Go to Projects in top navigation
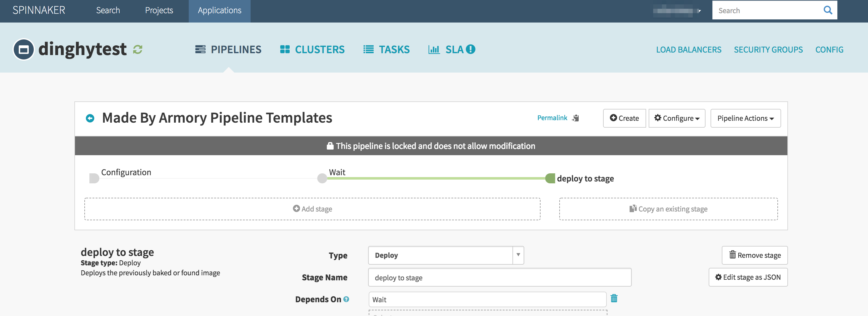The height and width of the screenshot is (316, 868). pos(159,10)
